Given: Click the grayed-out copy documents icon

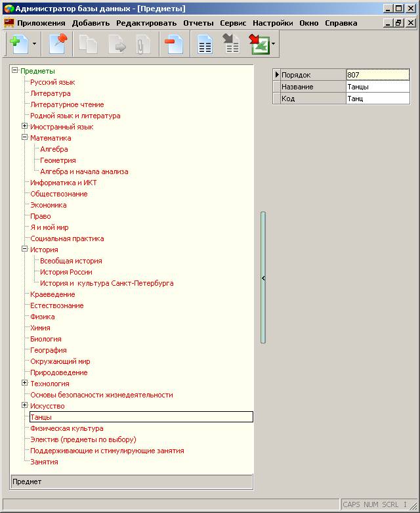Looking at the screenshot, I should pyautogui.click(x=88, y=44).
